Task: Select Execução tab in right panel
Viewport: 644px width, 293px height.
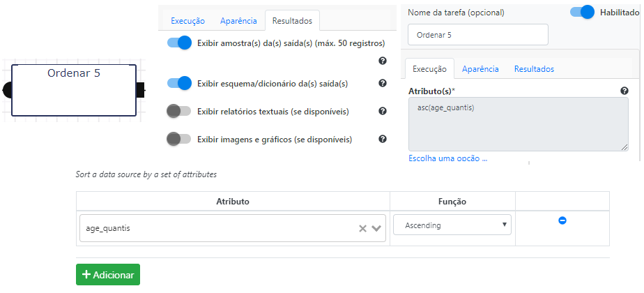Action: coord(429,68)
